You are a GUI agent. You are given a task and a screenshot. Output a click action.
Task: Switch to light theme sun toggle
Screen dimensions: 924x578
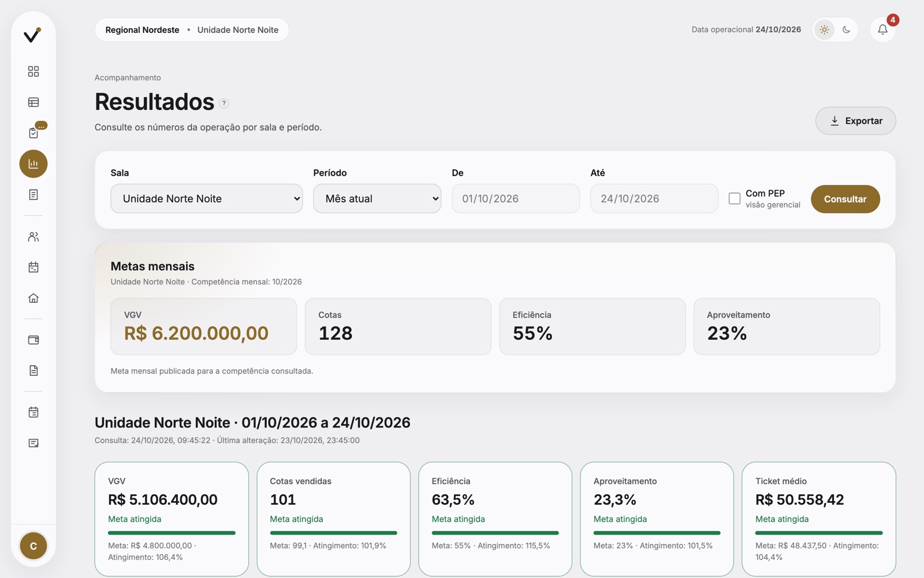824,29
